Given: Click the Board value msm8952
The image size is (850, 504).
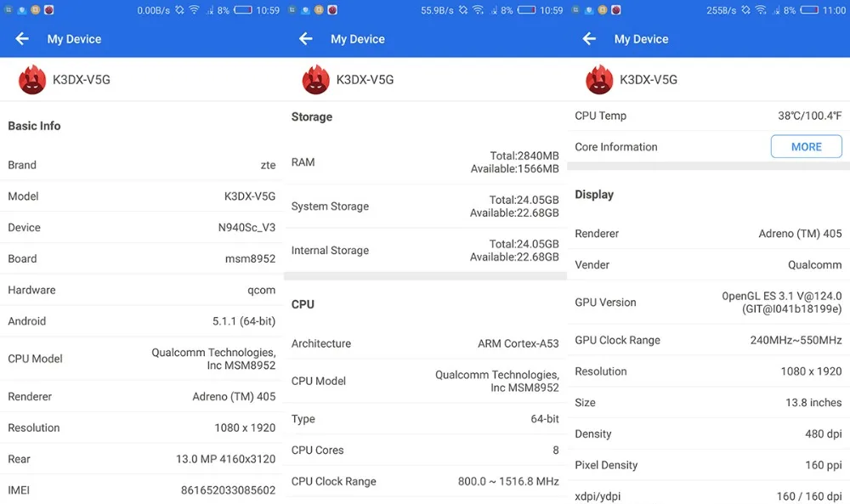Looking at the screenshot, I should click(x=251, y=259).
